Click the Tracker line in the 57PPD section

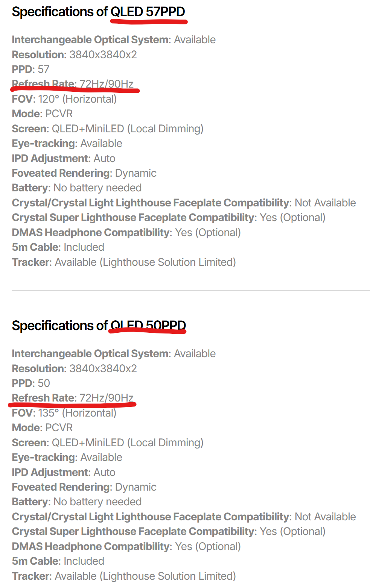click(x=123, y=262)
